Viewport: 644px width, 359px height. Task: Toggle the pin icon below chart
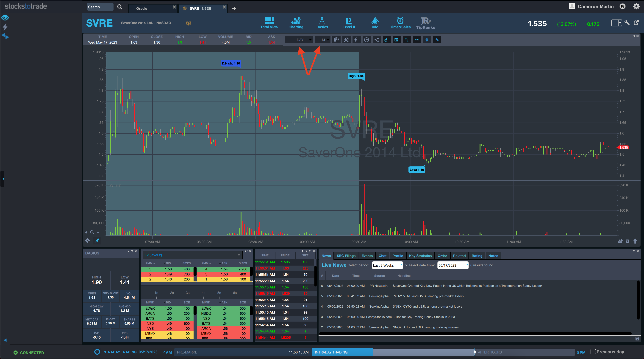97,240
